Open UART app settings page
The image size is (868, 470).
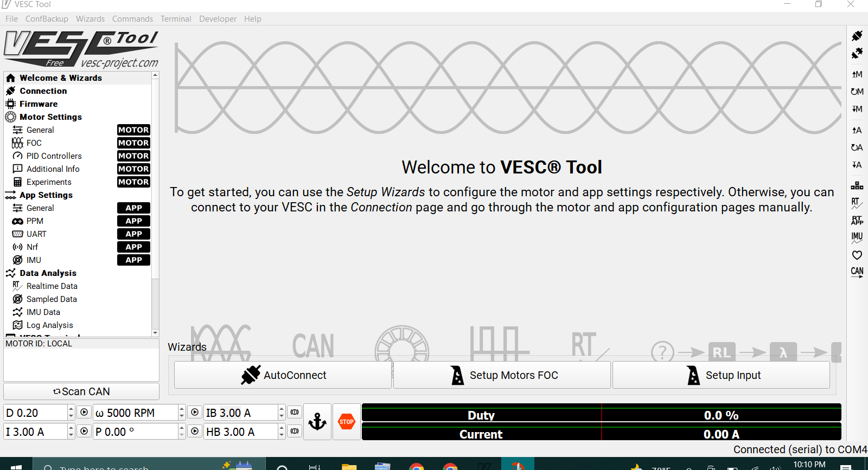[x=78, y=234]
